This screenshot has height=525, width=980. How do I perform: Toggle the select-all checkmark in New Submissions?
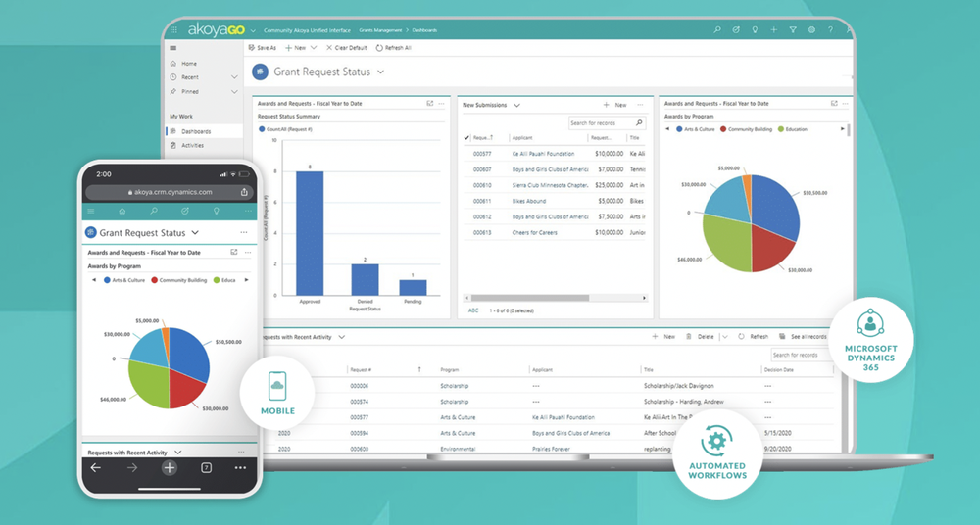466,137
